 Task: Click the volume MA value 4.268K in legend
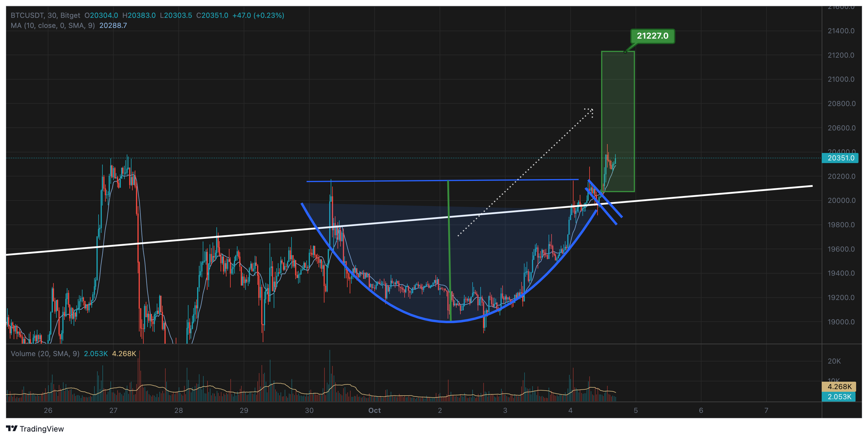click(x=124, y=353)
